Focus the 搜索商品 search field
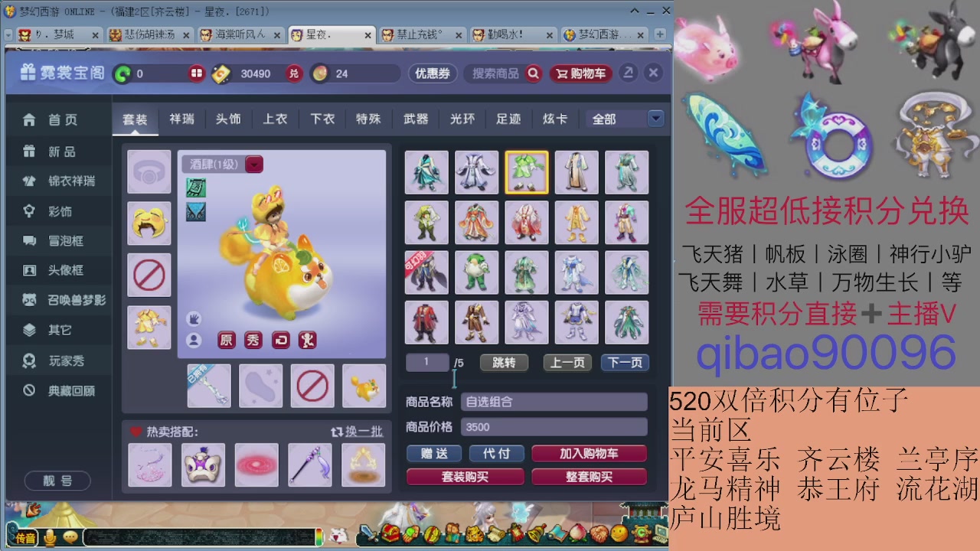The image size is (980, 551). [495, 73]
